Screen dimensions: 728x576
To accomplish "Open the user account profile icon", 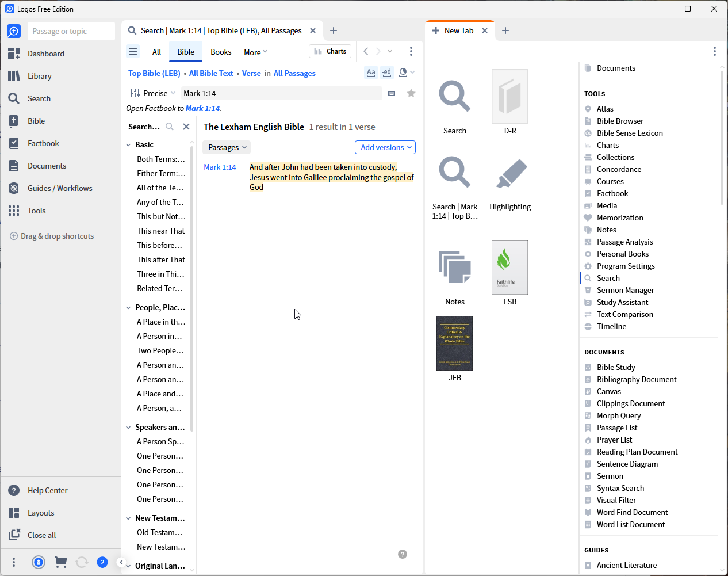I will (39, 562).
